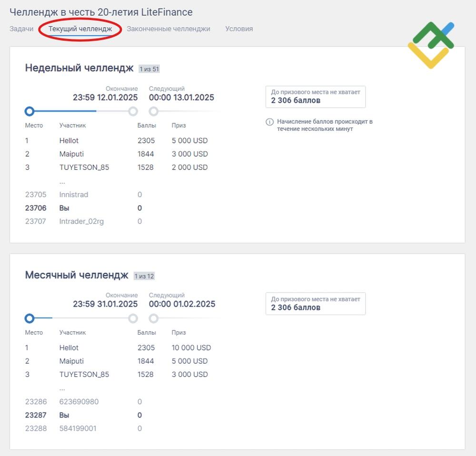Viewport: 476px width, 456px height.
Task: Click monthly challenge start timeline marker
Action: (x=30, y=318)
